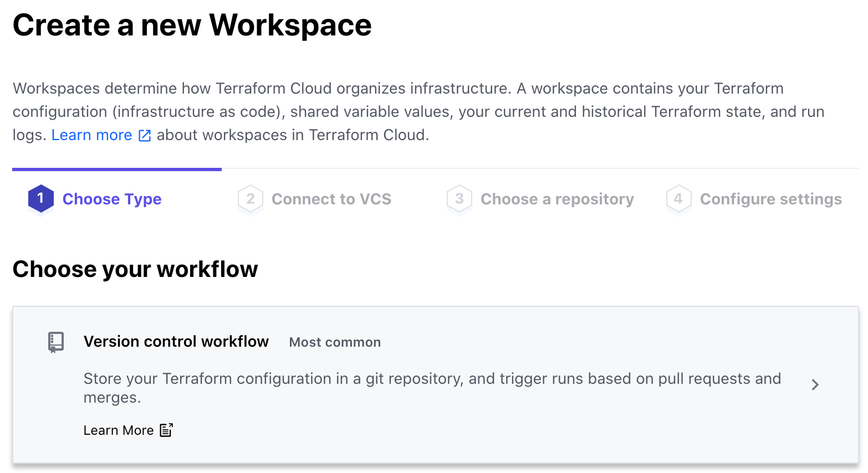Click the Create a new Workspace title
Viewport: 868px width, 473px height.
(x=192, y=25)
